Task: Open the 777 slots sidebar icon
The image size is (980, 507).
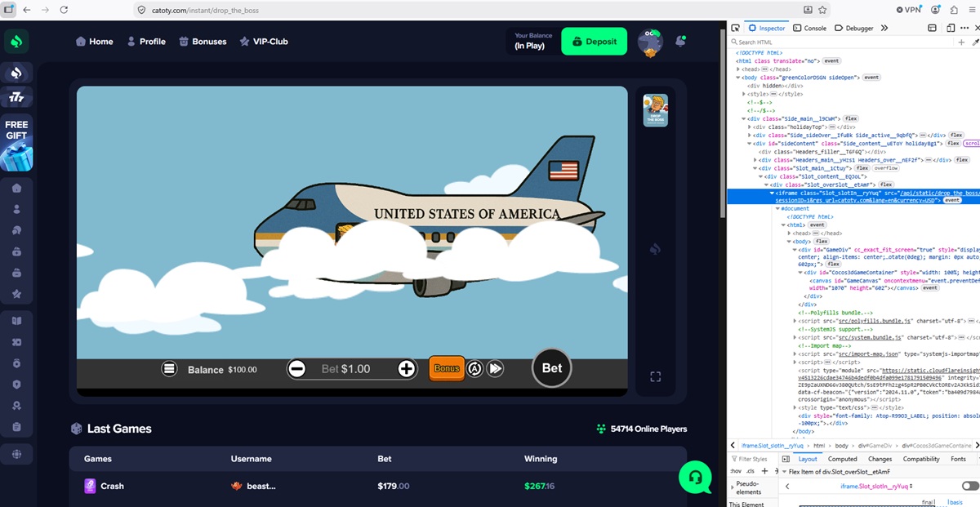Action: tap(16, 97)
